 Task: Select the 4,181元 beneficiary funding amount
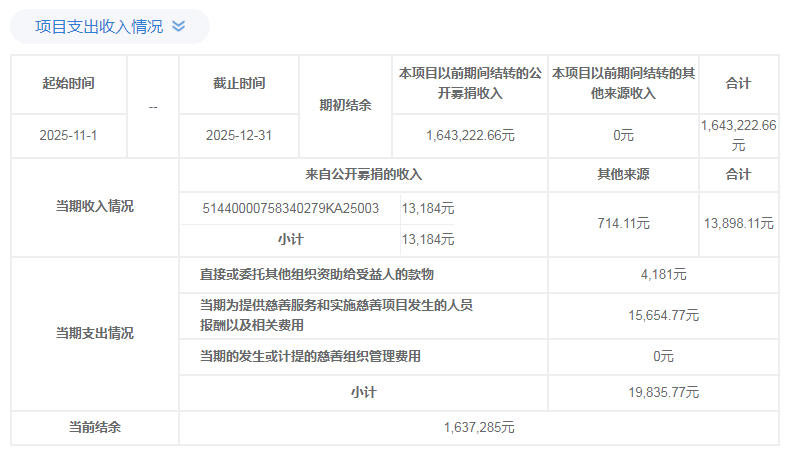coord(663,274)
